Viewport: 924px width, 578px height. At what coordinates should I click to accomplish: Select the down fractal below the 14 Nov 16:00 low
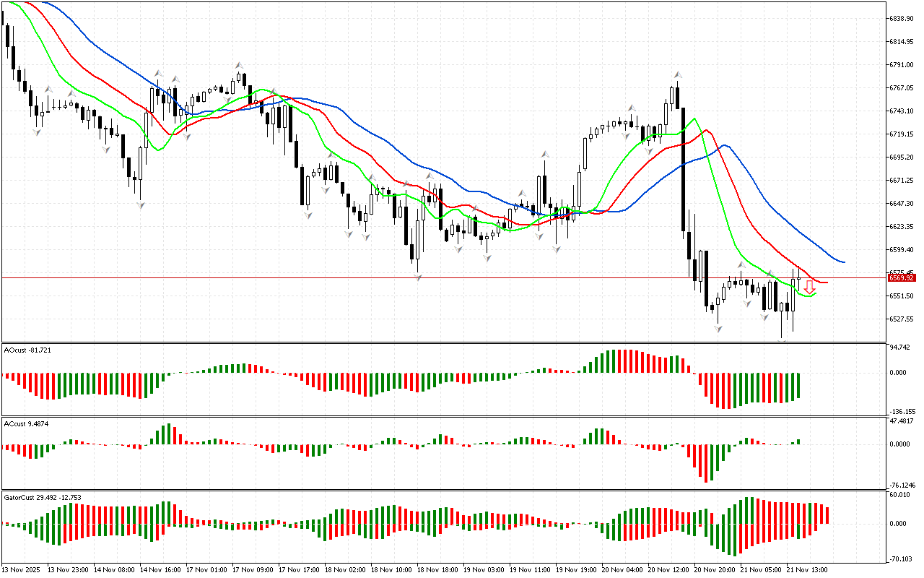point(141,205)
